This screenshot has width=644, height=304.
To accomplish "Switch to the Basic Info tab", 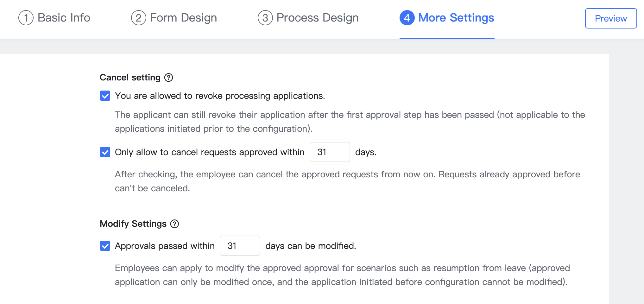I will pos(63,18).
